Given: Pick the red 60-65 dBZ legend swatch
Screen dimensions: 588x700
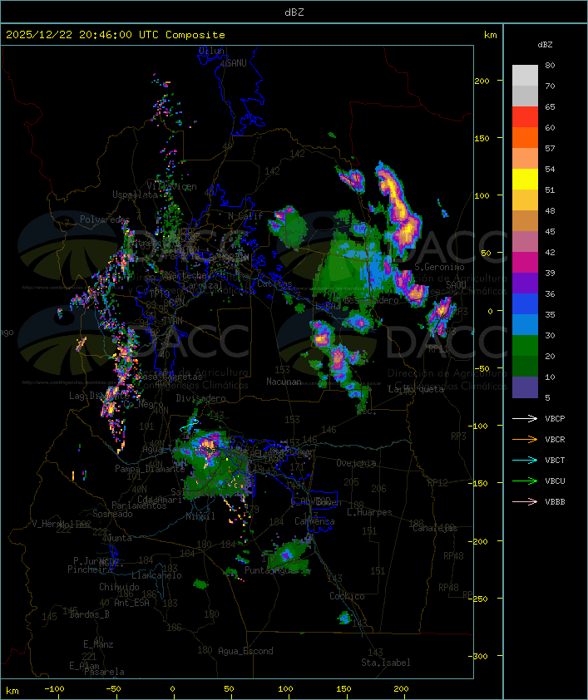Looking at the screenshot, I should (x=525, y=117).
